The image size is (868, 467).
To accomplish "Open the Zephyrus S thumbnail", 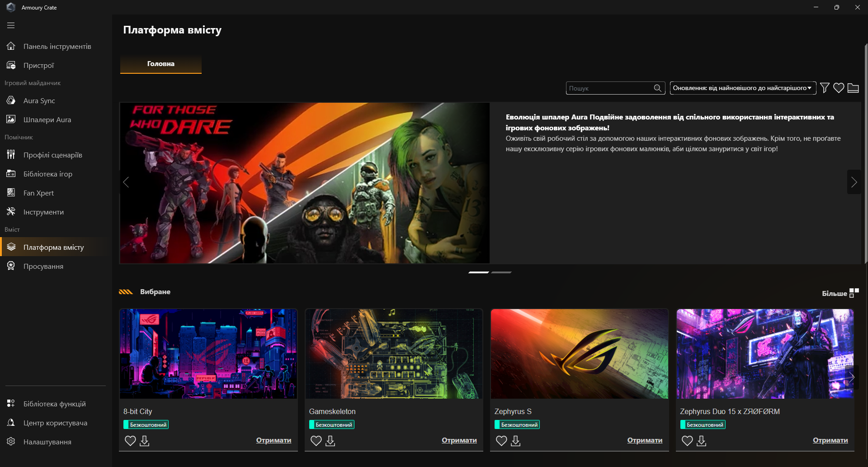I will pos(580,354).
